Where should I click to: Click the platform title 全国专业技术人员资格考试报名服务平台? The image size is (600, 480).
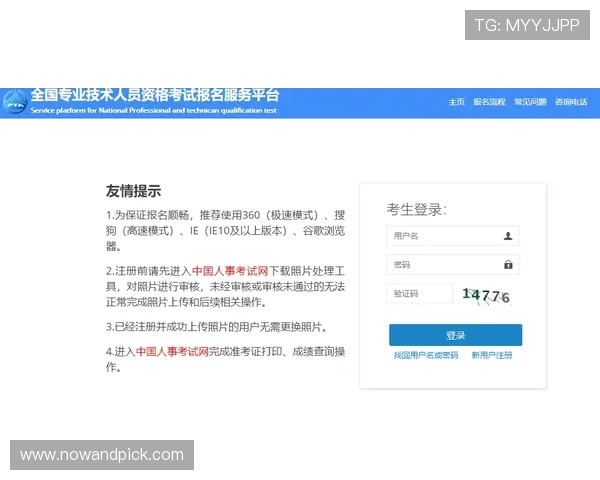click(x=155, y=95)
